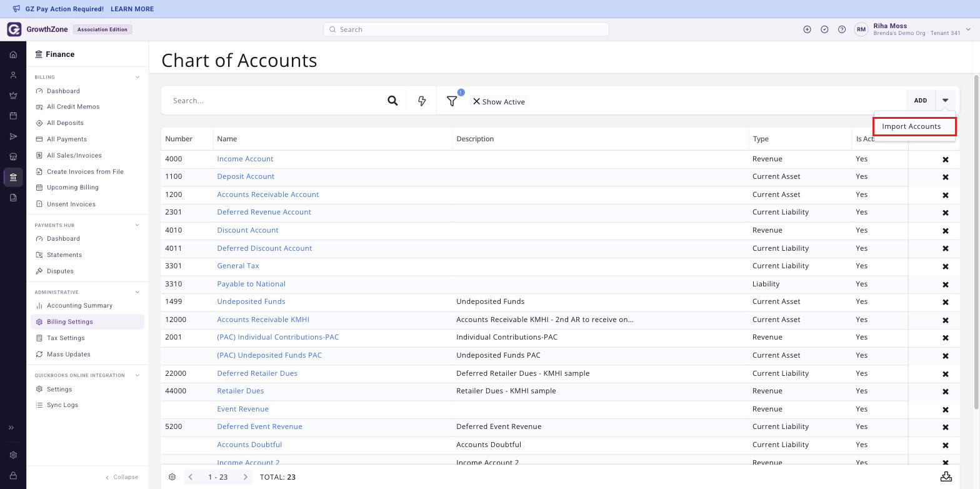This screenshot has height=489, width=980.
Task: Open the help question mark icon
Action: click(842, 29)
